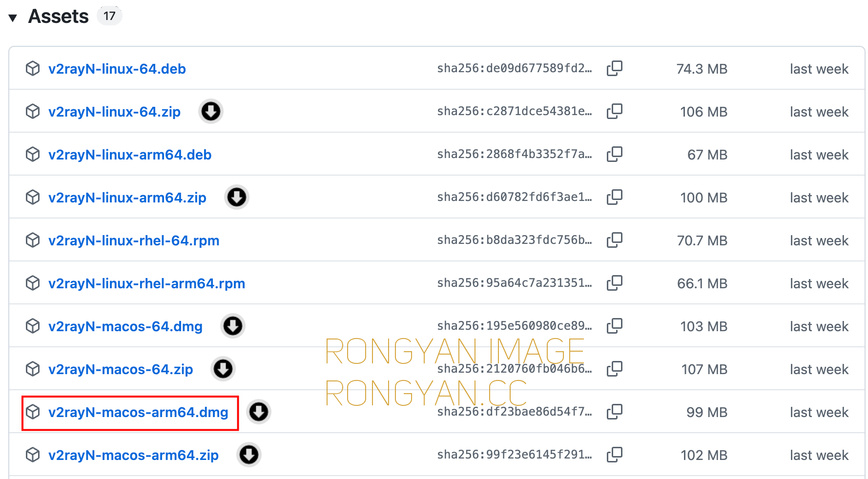
Task: Click package icon of v2rayN-linux-rhel-64.rpm
Action: point(33,240)
